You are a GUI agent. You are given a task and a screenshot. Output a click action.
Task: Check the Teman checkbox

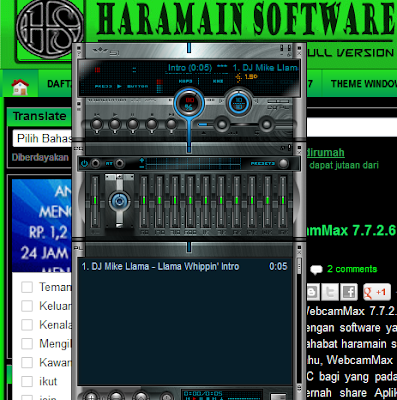point(27,287)
